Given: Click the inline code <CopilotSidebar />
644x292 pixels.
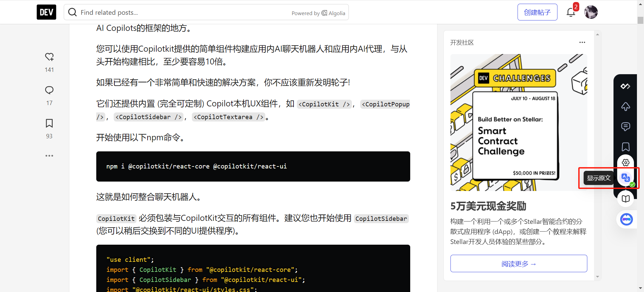Looking at the screenshot, I should click(x=149, y=117).
